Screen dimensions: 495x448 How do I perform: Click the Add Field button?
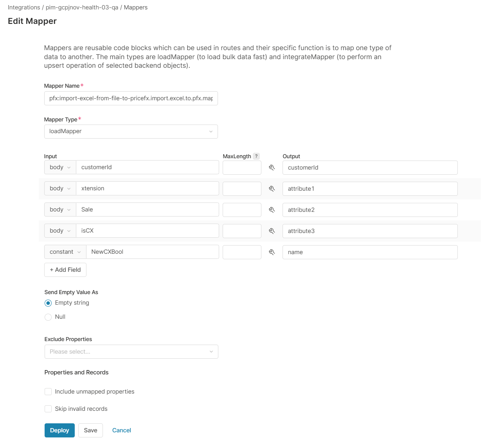(x=65, y=270)
